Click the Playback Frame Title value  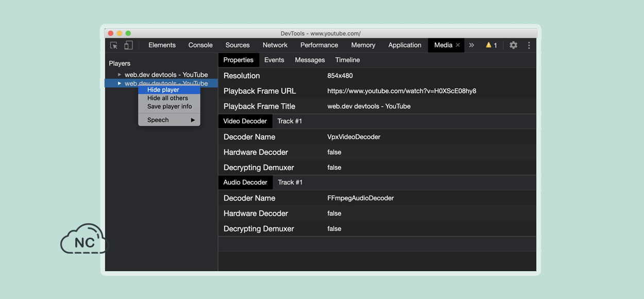pos(369,106)
